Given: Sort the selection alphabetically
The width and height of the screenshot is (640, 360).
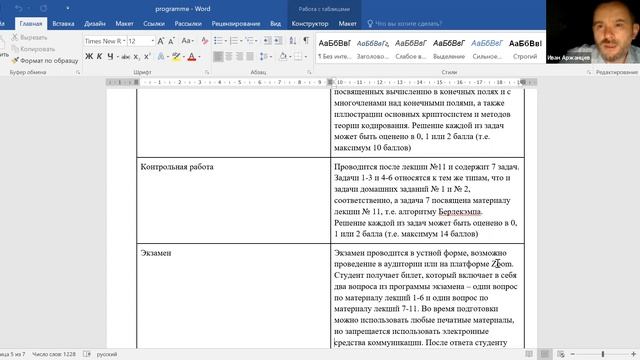Looking at the screenshot, I should click(293, 40).
